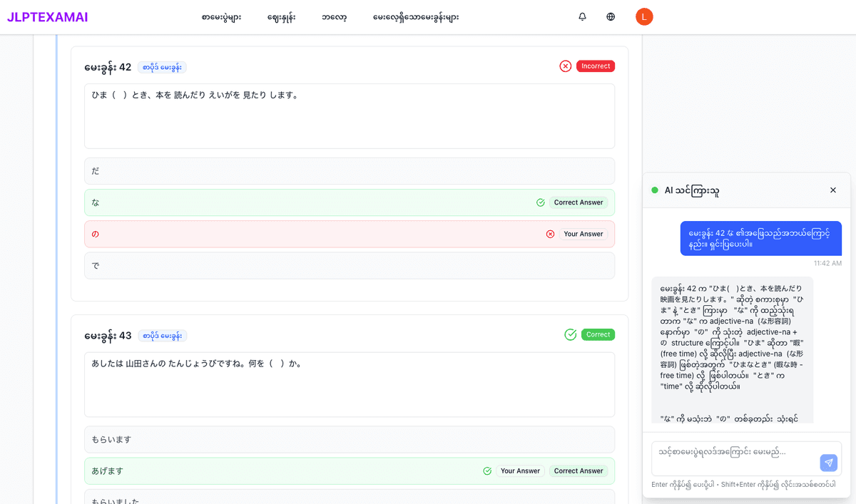
Task: Click the မေးခွန်း 42 heading
Action: tap(108, 67)
